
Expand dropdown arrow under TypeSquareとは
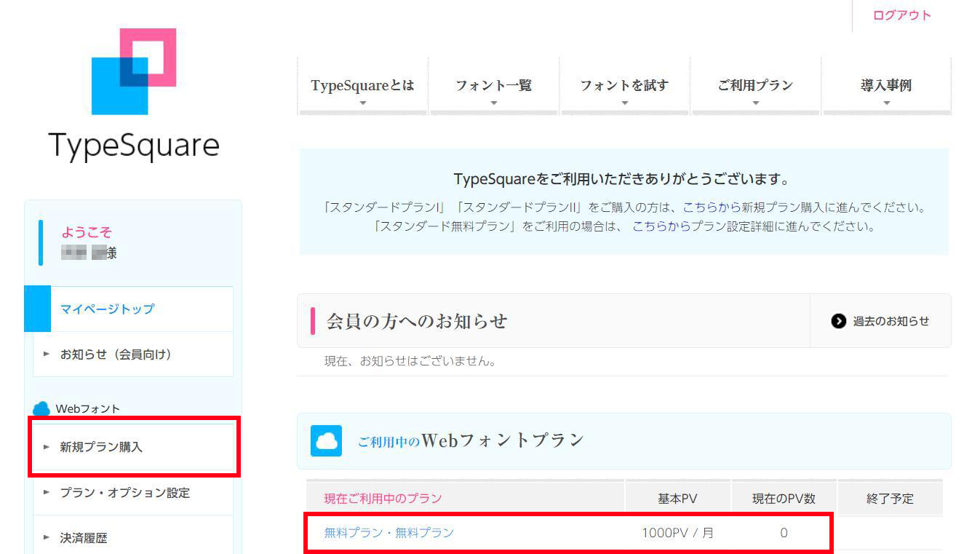[x=362, y=103]
